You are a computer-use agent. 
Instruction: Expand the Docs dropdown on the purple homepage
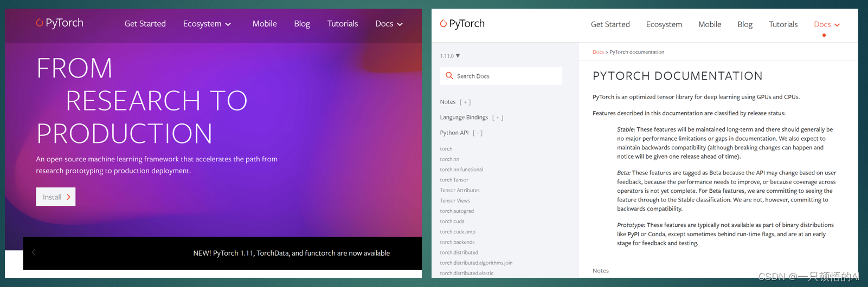tap(389, 24)
